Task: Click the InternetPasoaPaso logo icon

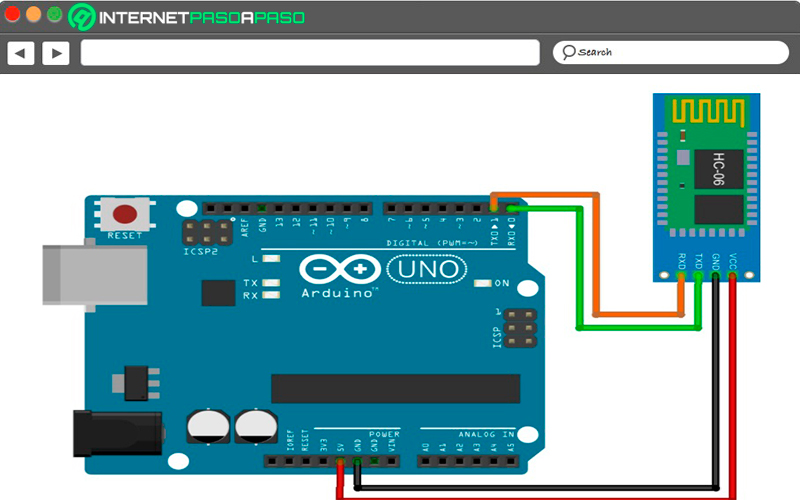Action: (82, 17)
